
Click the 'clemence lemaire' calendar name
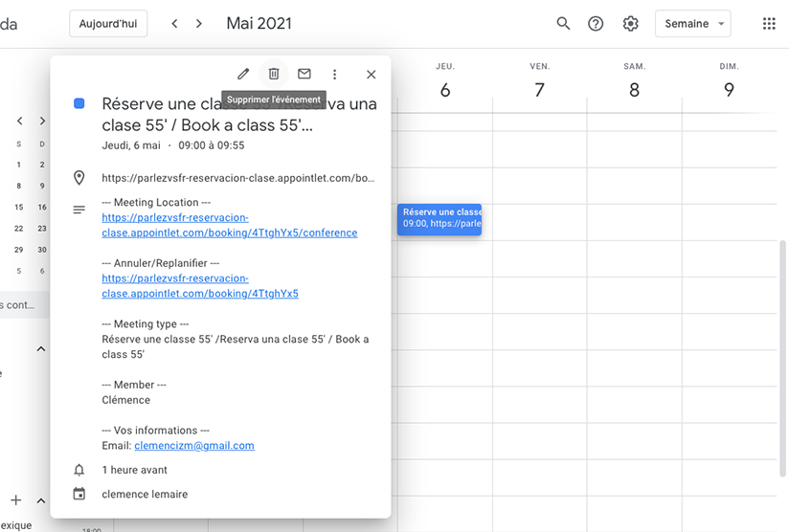pyautogui.click(x=145, y=495)
